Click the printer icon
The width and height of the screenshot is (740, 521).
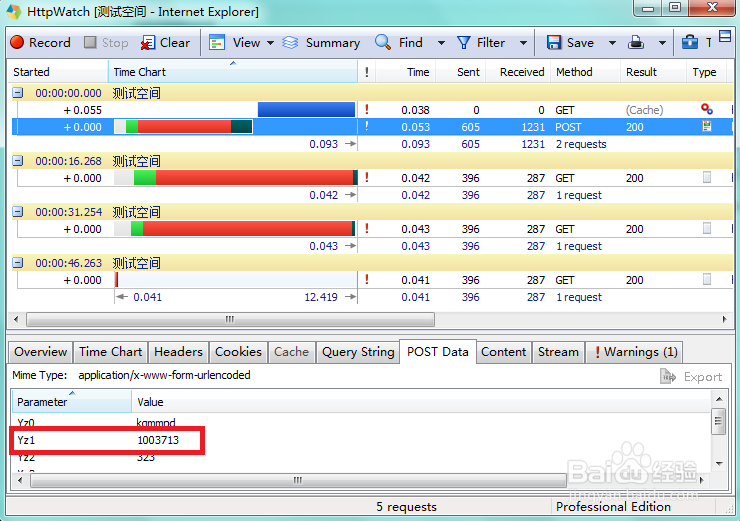636,42
